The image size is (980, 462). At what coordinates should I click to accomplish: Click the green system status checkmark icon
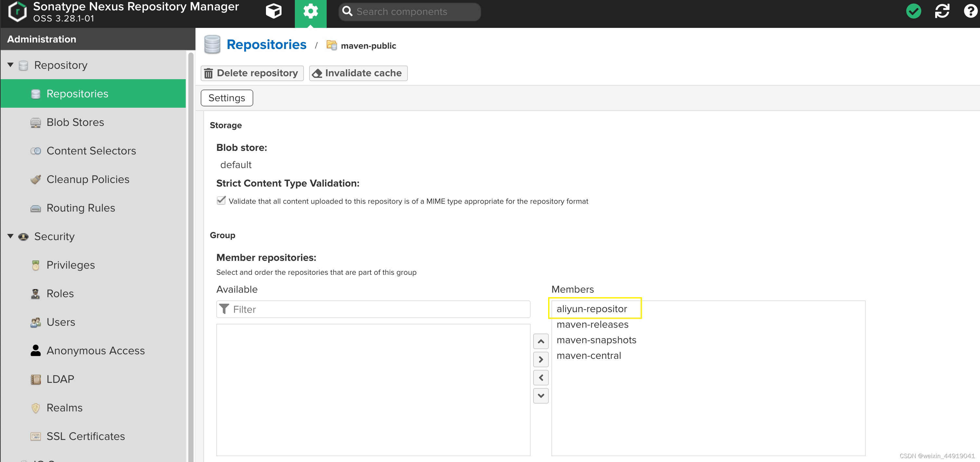(x=913, y=11)
